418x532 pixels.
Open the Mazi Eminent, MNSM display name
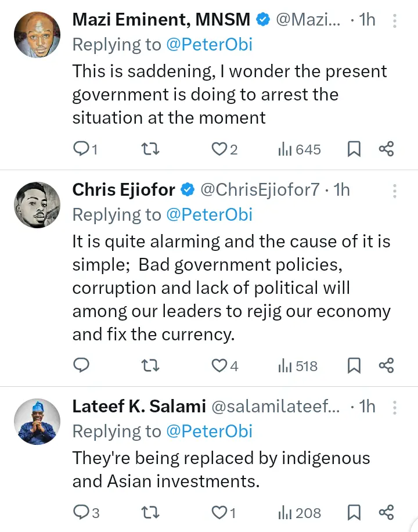pyautogui.click(x=161, y=20)
